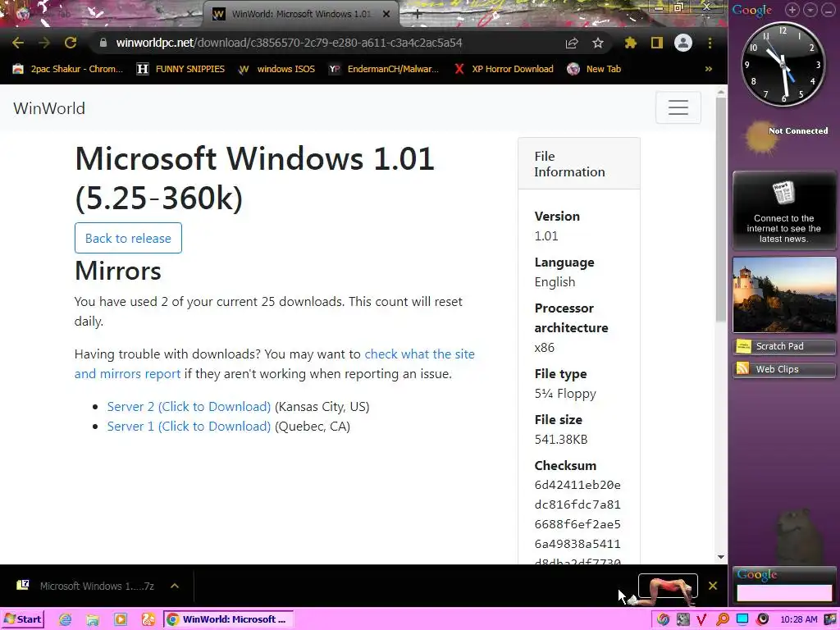Open a new browser tab
Viewport: 840px width, 630px height.
pyautogui.click(x=417, y=14)
